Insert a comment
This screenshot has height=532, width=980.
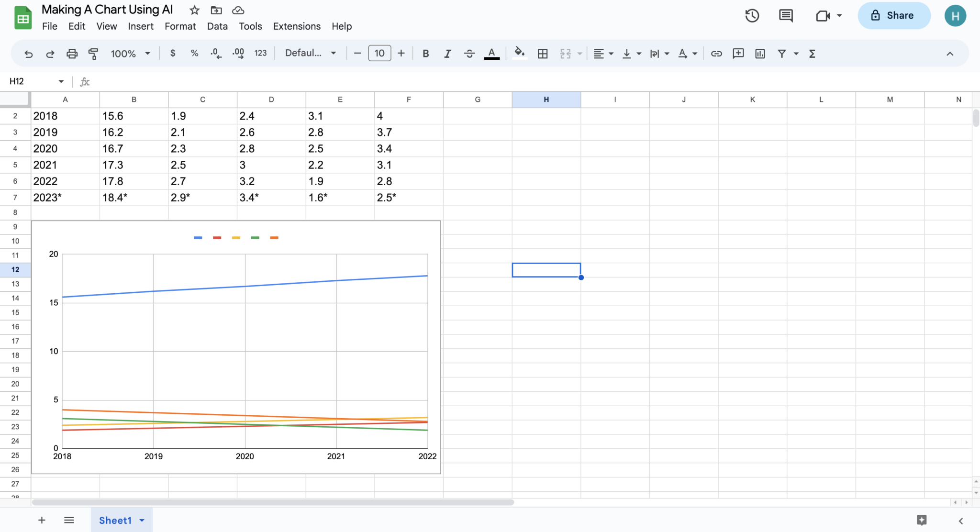(738, 53)
